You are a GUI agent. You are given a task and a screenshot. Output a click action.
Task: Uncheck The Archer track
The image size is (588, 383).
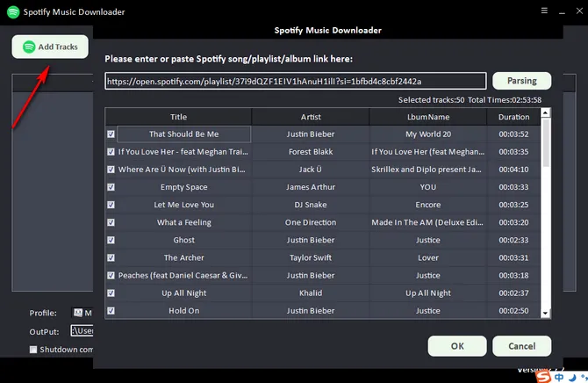pyautogui.click(x=111, y=257)
